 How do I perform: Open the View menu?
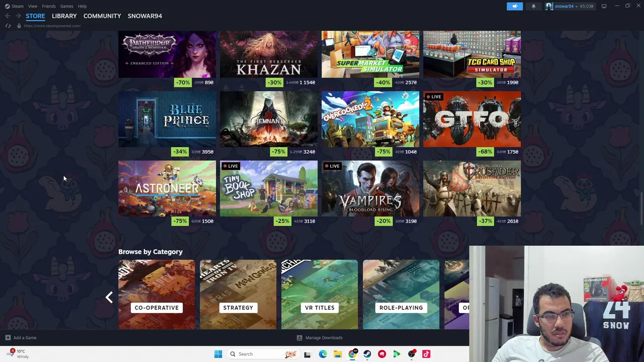pos(33,6)
